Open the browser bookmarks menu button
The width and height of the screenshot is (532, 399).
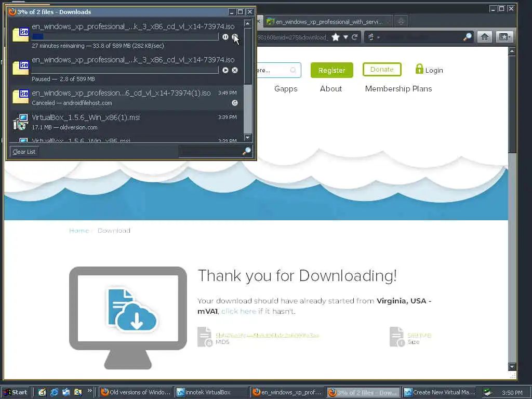point(504,37)
